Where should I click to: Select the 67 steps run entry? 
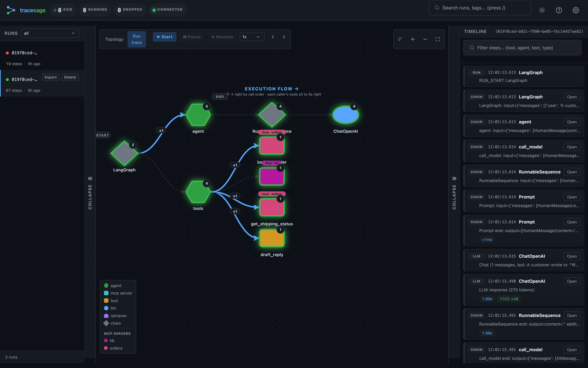[x=42, y=84]
